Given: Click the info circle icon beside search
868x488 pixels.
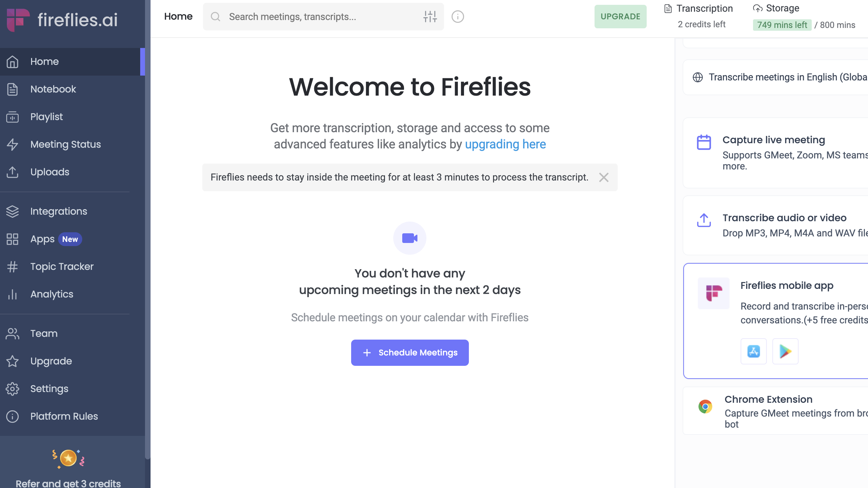Looking at the screenshot, I should pyautogui.click(x=457, y=17).
